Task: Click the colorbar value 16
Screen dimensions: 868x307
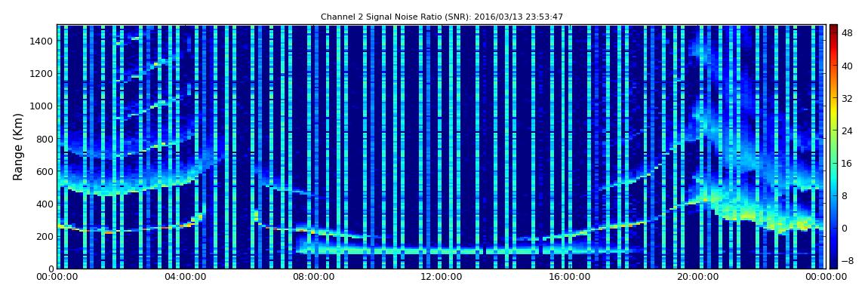Action: point(847,163)
